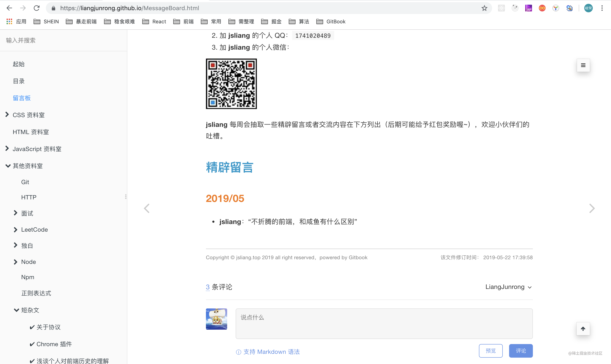Image resolution: width=611 pixels, height=364 pixels.
Task: Open the 稳食艰难 bookmarks folder
Action: (x=120, y=22)
